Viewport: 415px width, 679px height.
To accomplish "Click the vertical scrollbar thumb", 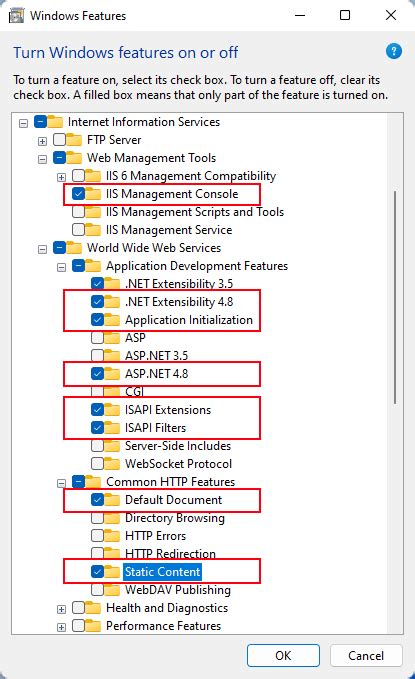I will pyautogui.click(x=395, y=297).
